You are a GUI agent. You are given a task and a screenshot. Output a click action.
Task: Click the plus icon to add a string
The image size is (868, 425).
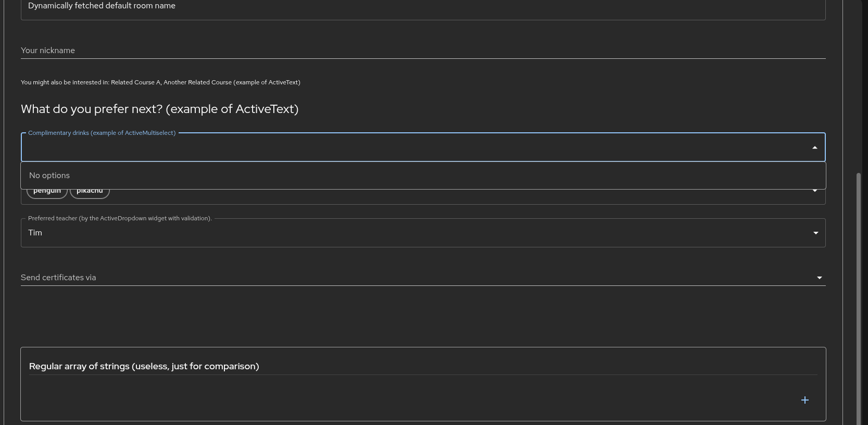[x=804, y=400]
